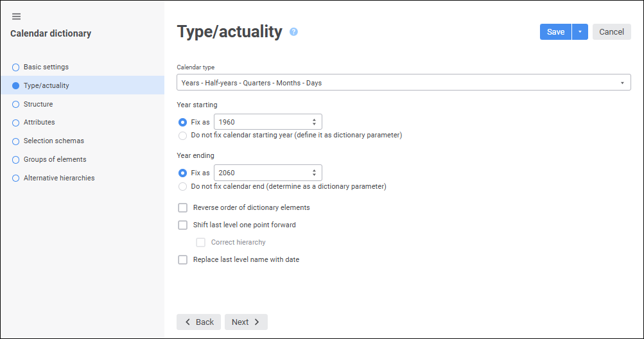This screenshot has width=644, height=339.
Task: Check Shift last level one point forward
Action: tap(183, 225)
